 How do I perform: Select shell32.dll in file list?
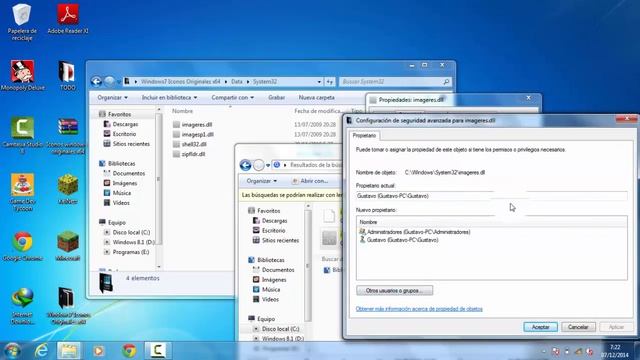pos(189,144)
